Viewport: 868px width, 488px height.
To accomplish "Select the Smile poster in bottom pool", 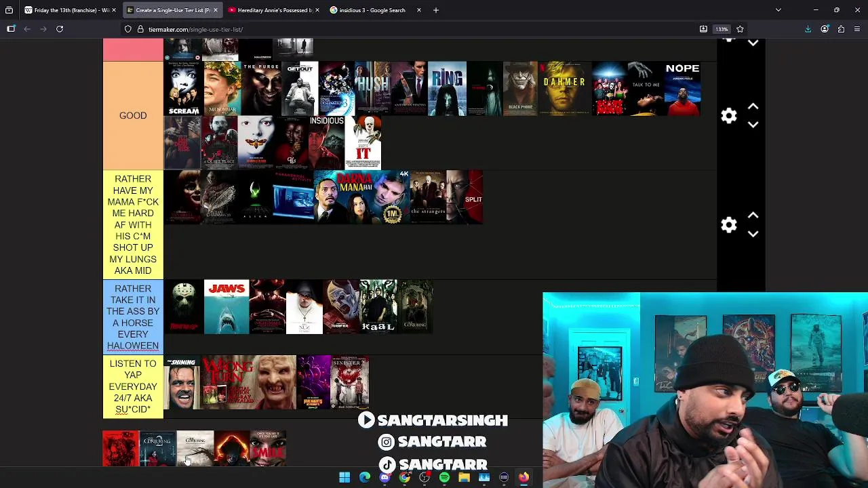I will 268,448.
